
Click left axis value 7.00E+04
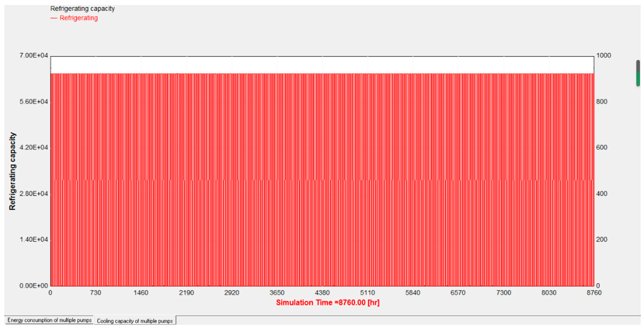34,55
